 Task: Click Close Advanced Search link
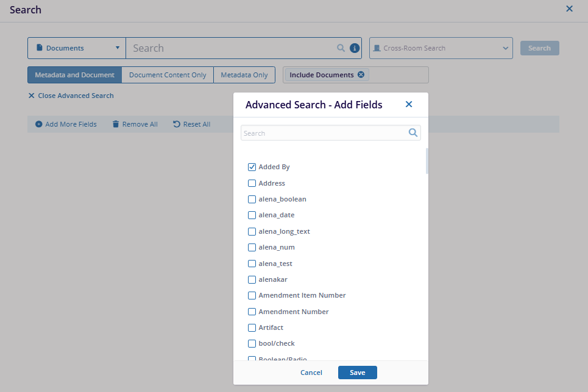[71, 96]
